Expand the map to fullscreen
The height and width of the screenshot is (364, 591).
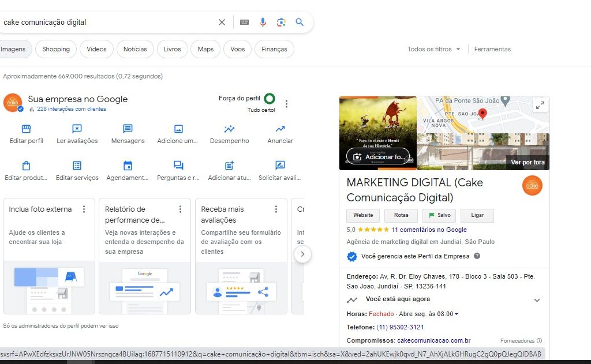click(x=540, y=106)
